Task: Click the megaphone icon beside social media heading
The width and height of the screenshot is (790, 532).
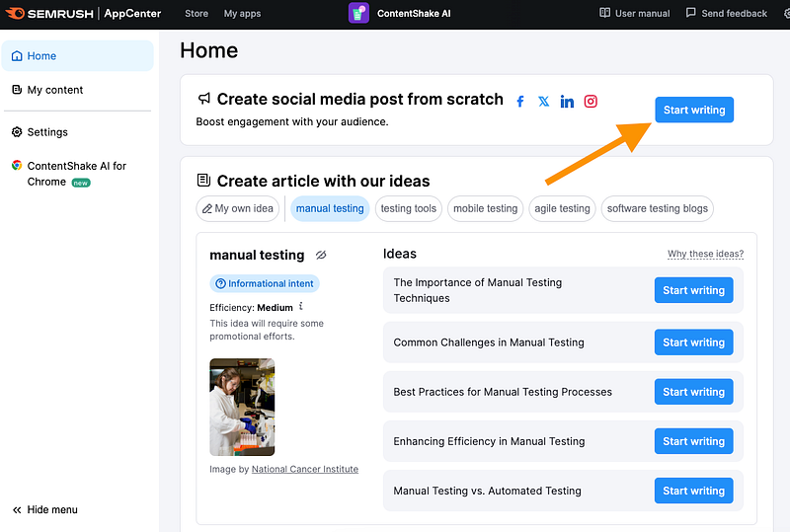Action: pos(203,99)
